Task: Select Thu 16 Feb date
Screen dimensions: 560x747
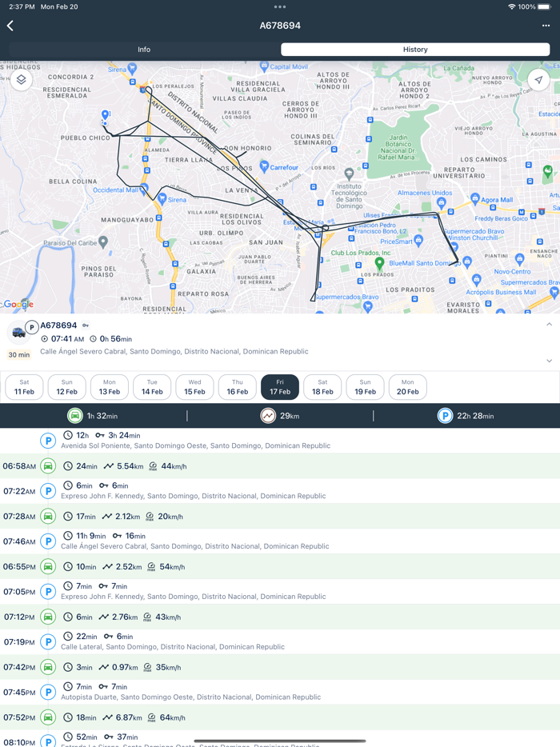Action: [238, 387]
